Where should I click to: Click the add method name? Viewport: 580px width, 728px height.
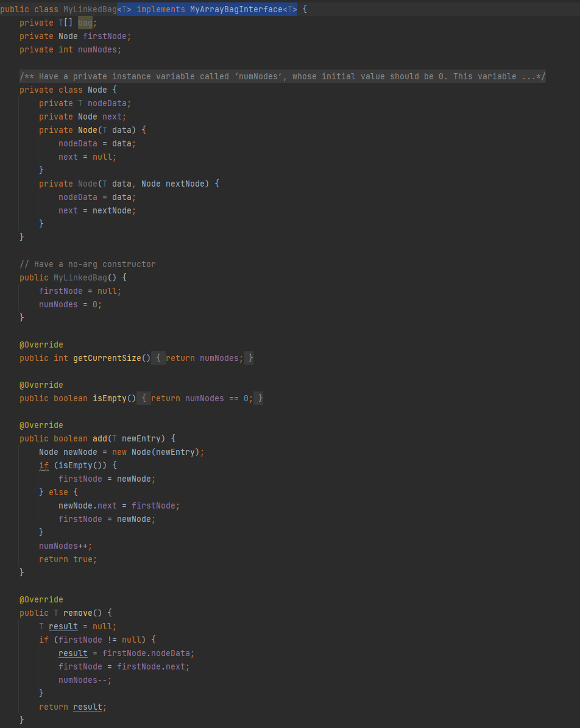(99, 438)
